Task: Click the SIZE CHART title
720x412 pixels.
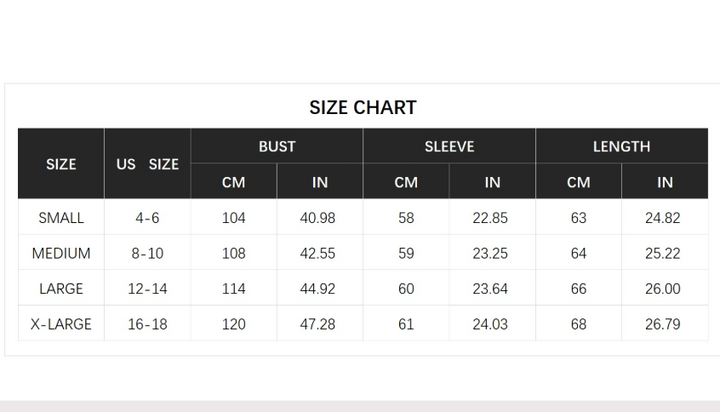Action: (363, 107)
